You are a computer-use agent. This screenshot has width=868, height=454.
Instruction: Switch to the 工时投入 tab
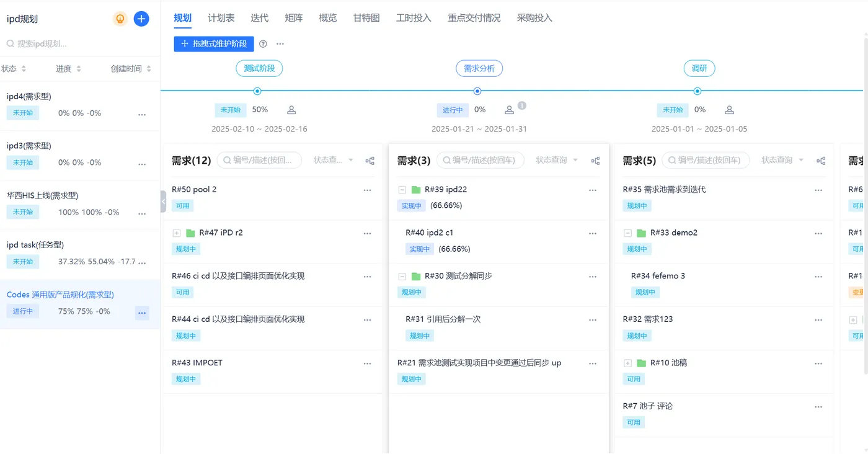[x=414, y=18]
